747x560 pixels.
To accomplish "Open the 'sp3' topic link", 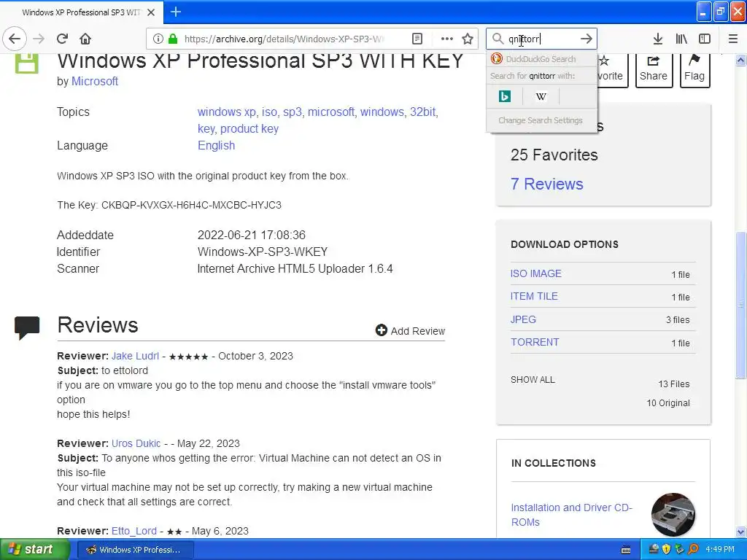I will click(x=292, y=112).
